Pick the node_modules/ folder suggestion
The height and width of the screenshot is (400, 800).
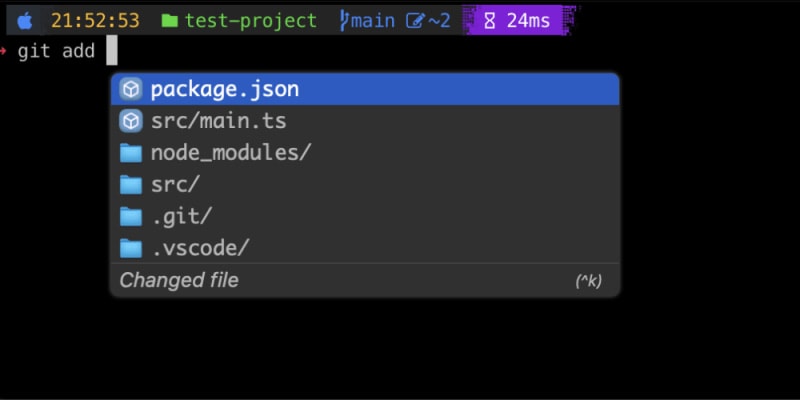[x=231, y=153]
